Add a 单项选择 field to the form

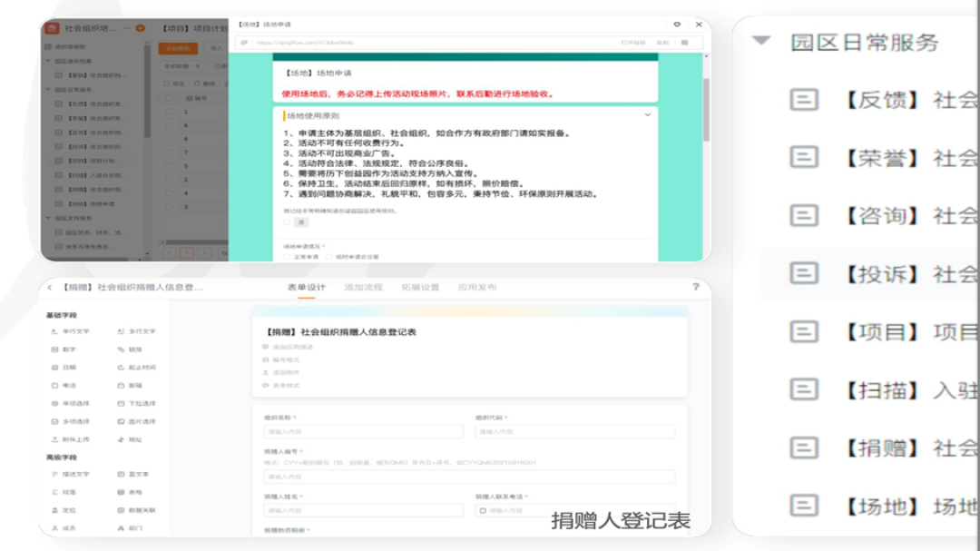71,404
